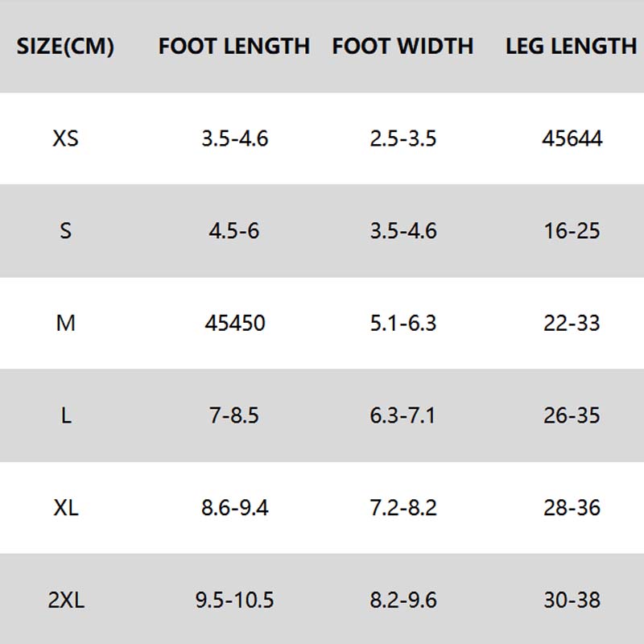Image resolution: width=644 pixels, height=644 pixels.
Task: Click the SIZE(CM) column header
Action: click(x=65, y=47)
